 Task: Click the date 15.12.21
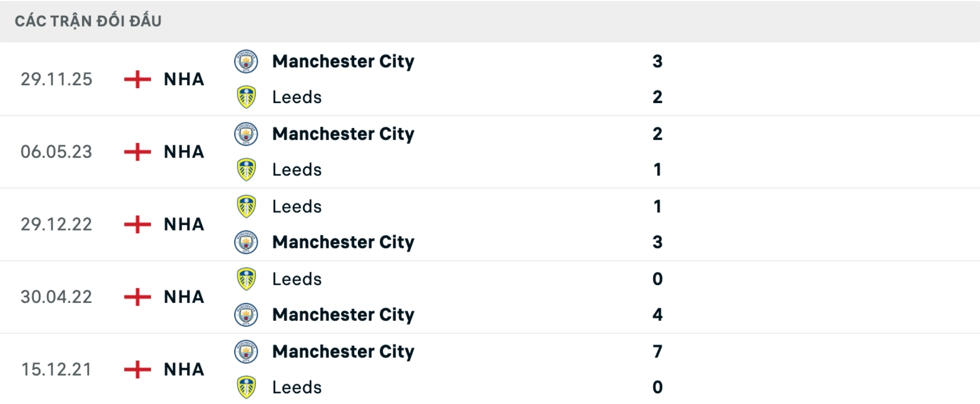(56, 369)
